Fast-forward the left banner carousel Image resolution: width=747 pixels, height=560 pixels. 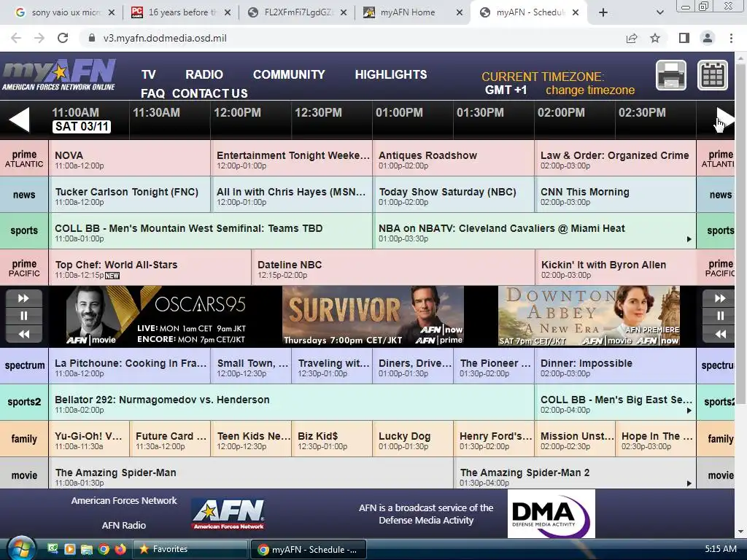(23, 298)
